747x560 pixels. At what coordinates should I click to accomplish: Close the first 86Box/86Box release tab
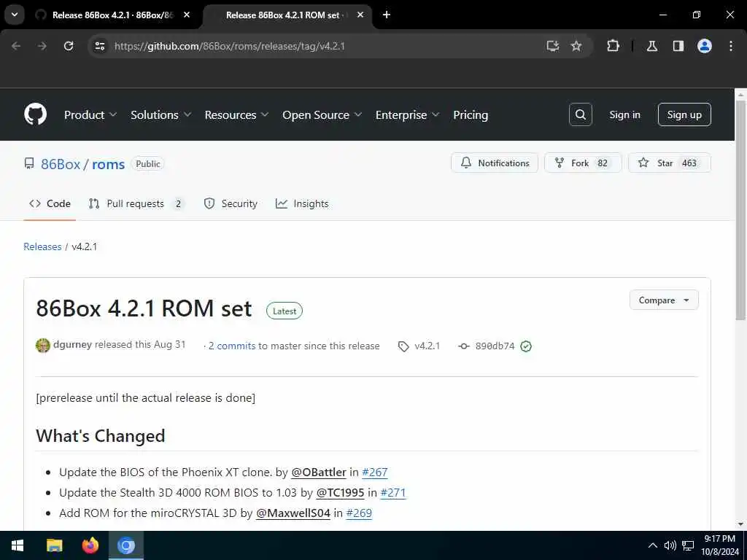pos(187,15)
